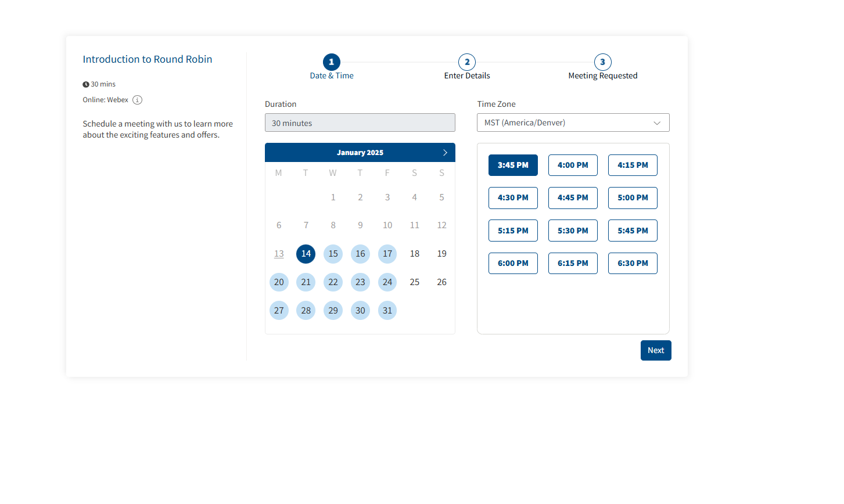
Task: Pick January 24 on the calendar
Action: (387, 282)
